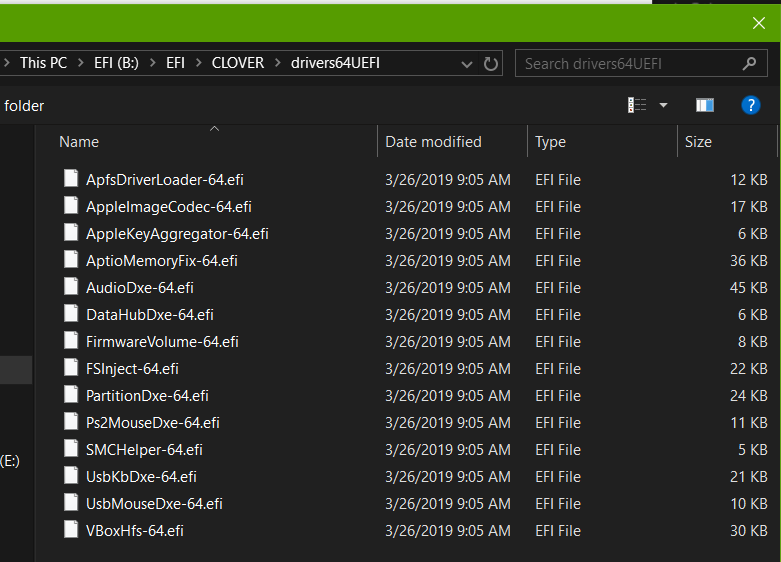Select file name DataHubDxe-64.efi
Image resolution: width=781 pixels, height=562 pixels.
[150, 315]
